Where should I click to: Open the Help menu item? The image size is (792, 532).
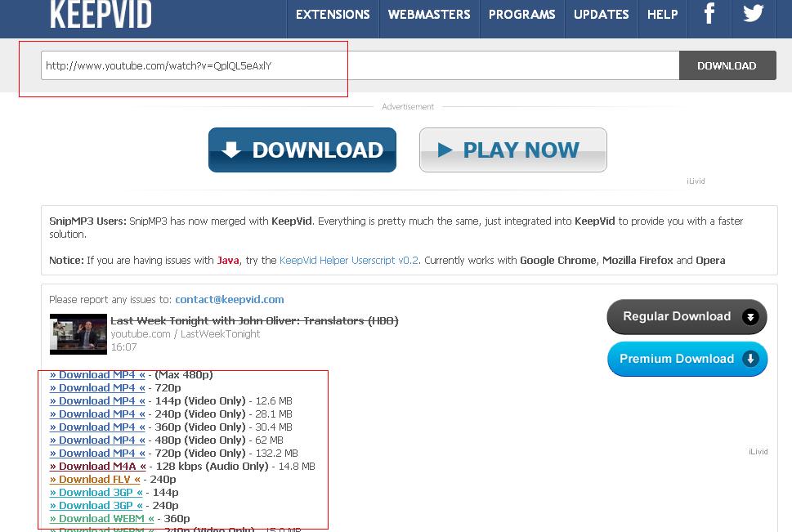[663, 15]
